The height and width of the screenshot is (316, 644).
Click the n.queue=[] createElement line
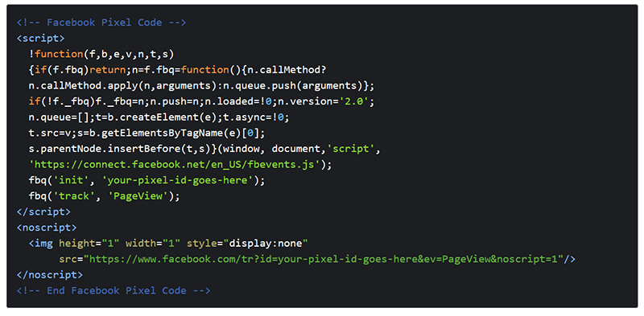(x=159, y=117)
